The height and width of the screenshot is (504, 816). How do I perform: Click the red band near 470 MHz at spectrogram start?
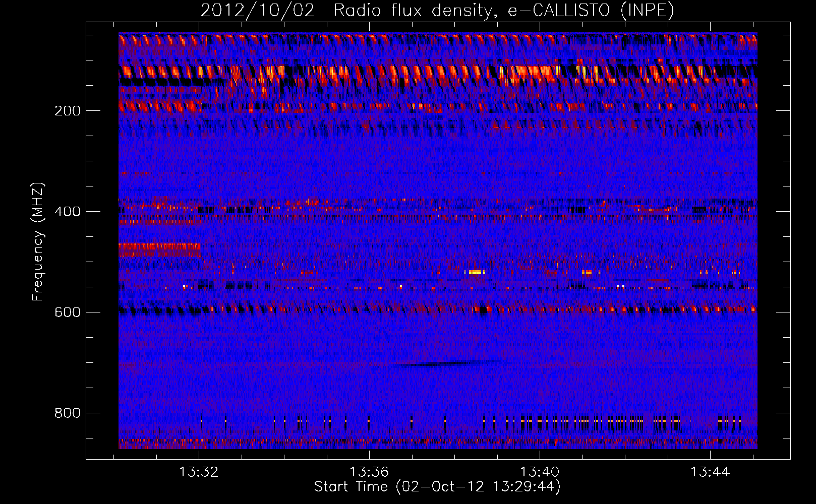click(x=160, y=247)
